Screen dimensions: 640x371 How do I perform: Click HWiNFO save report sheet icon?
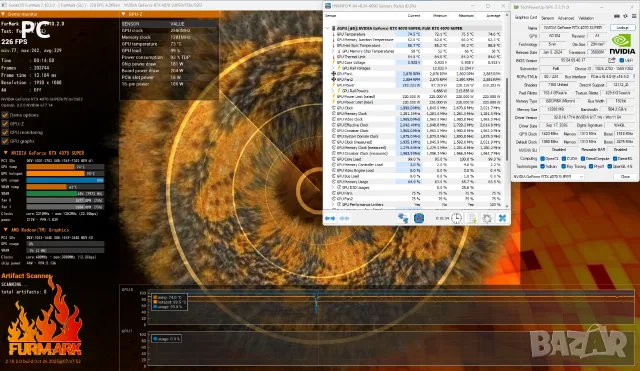click(472, 218)
